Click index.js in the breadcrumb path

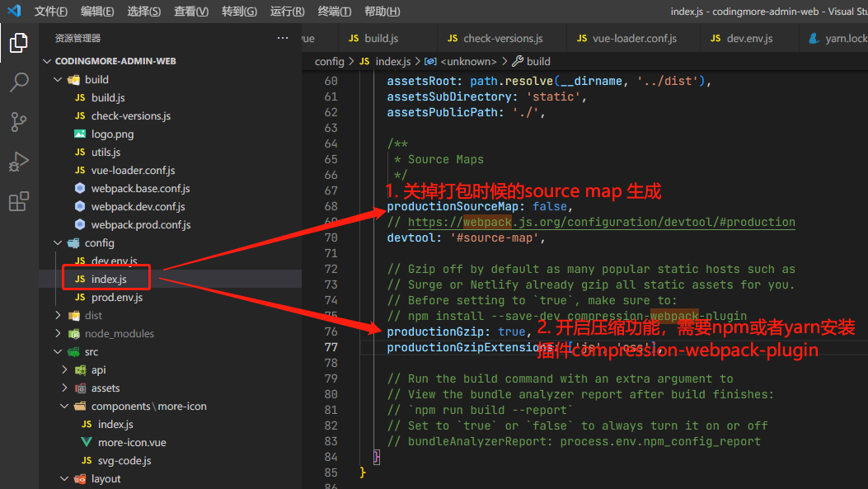point(393,61)
